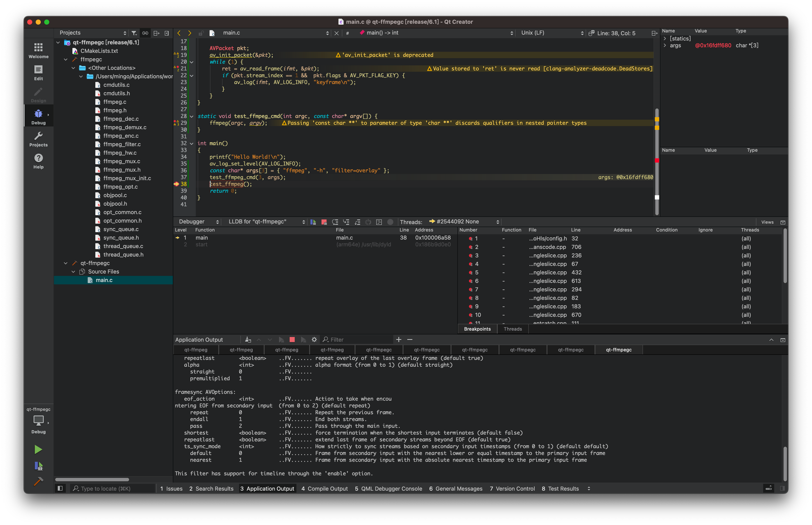Click the Step Over debugger icon
812x525 pixels.
[335, 222]
